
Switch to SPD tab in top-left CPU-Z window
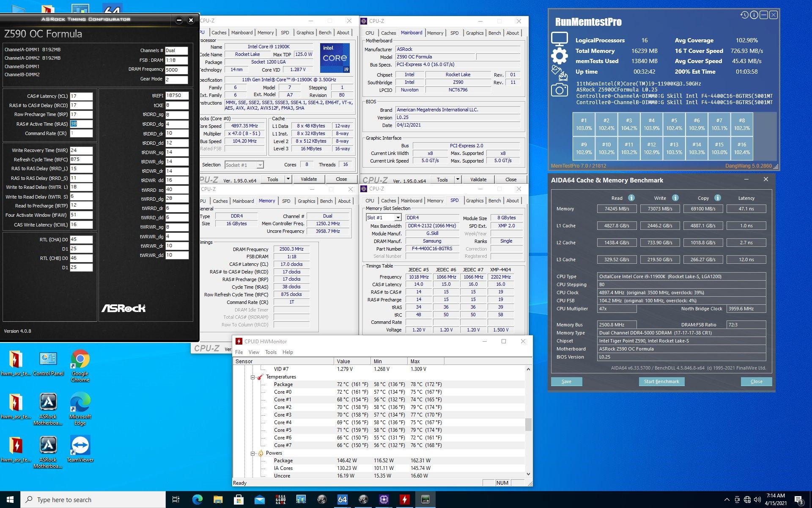(x=285, y=33)
